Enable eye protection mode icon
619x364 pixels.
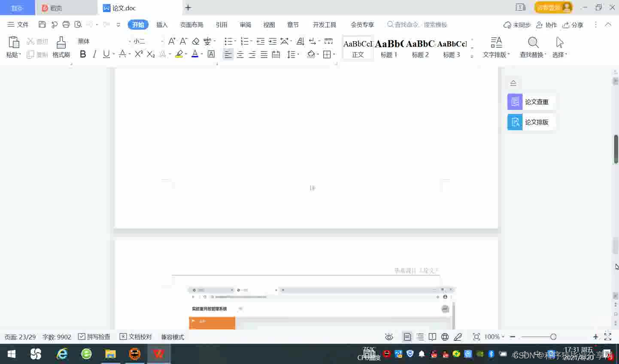coord(389,337)
